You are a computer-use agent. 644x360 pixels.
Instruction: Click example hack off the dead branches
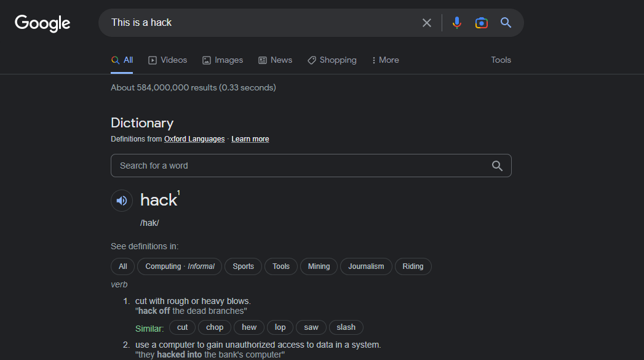(191, 311)
